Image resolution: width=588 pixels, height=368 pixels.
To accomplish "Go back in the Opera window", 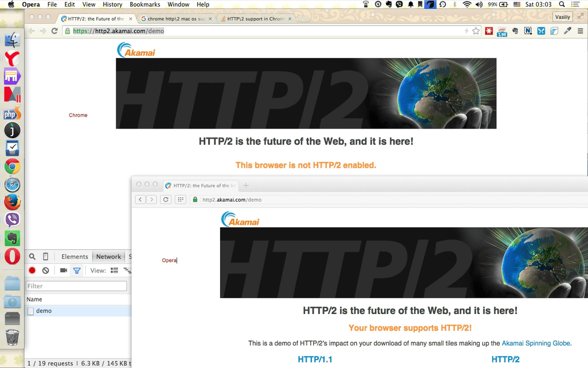I will click(141, 200).
